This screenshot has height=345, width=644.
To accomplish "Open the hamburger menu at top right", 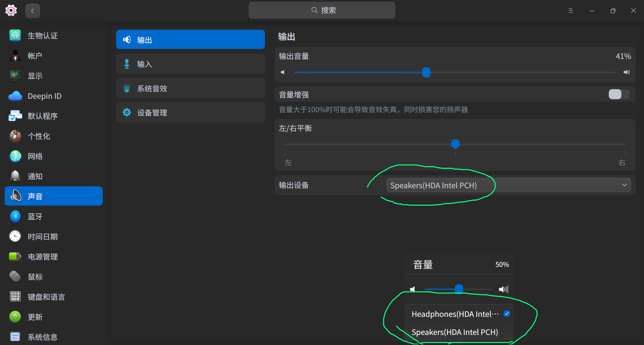I will [571, 10].
